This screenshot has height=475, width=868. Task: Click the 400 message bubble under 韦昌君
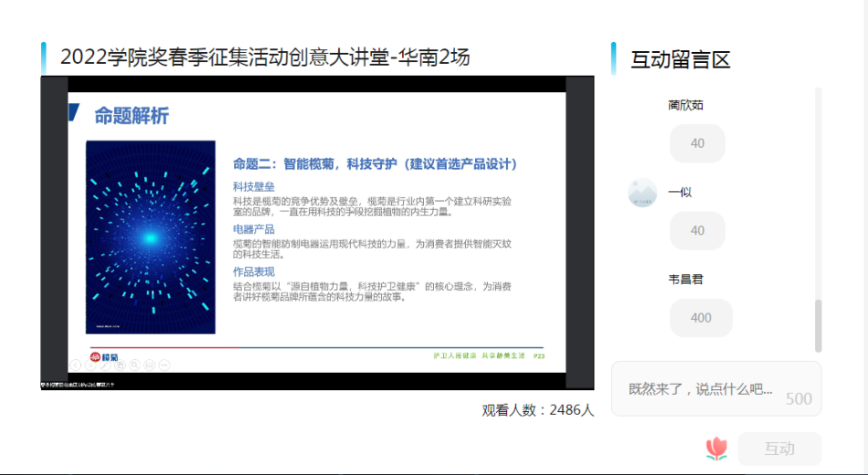[x=701, y=318]
